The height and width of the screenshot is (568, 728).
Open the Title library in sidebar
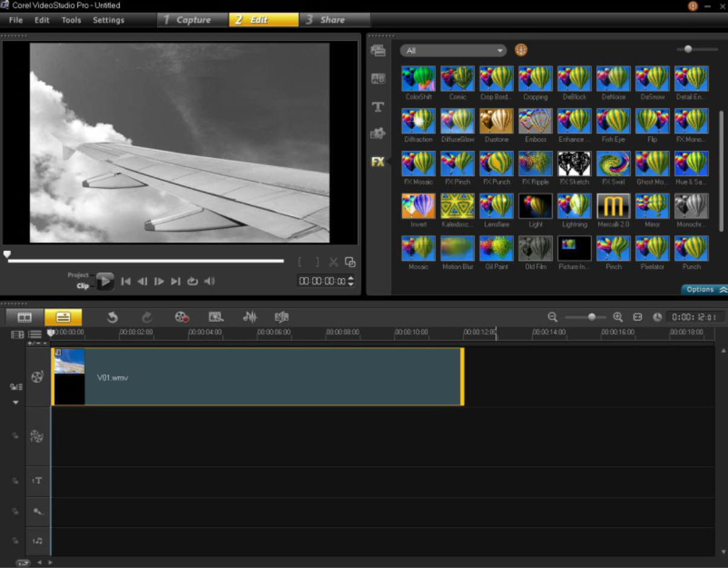[378, 107]
